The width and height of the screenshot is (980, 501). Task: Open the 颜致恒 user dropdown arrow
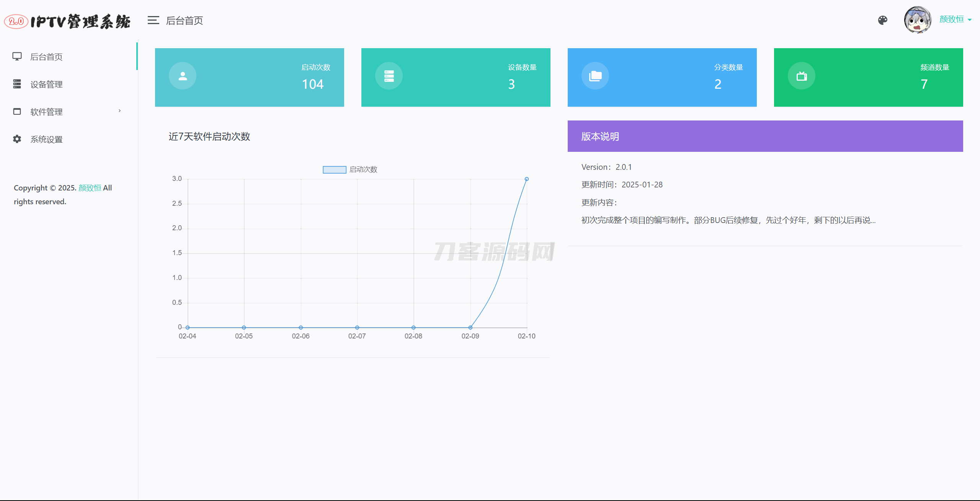tap(969, 20)
